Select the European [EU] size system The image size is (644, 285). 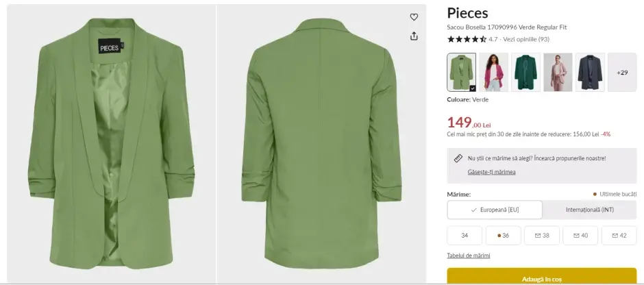(x=495, y=210)
